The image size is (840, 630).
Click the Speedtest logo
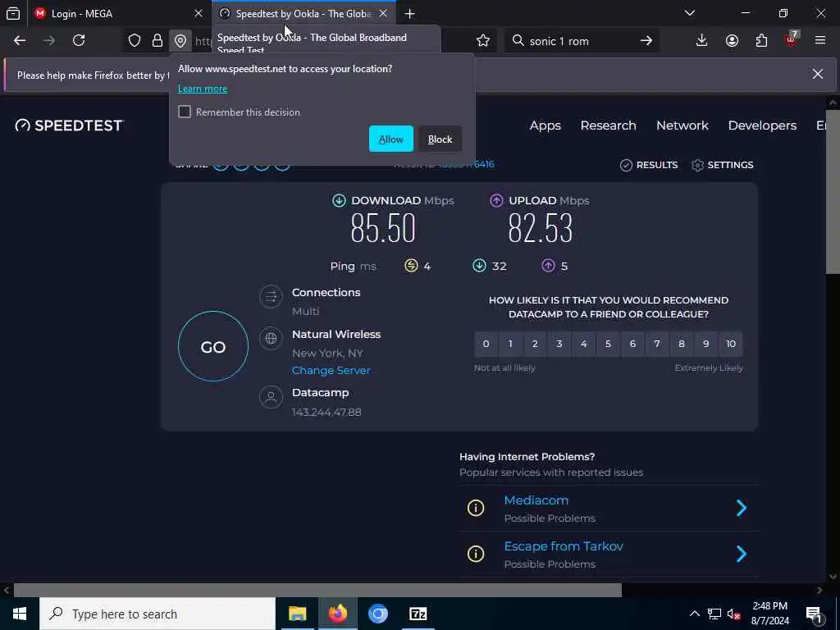point(70,126)
